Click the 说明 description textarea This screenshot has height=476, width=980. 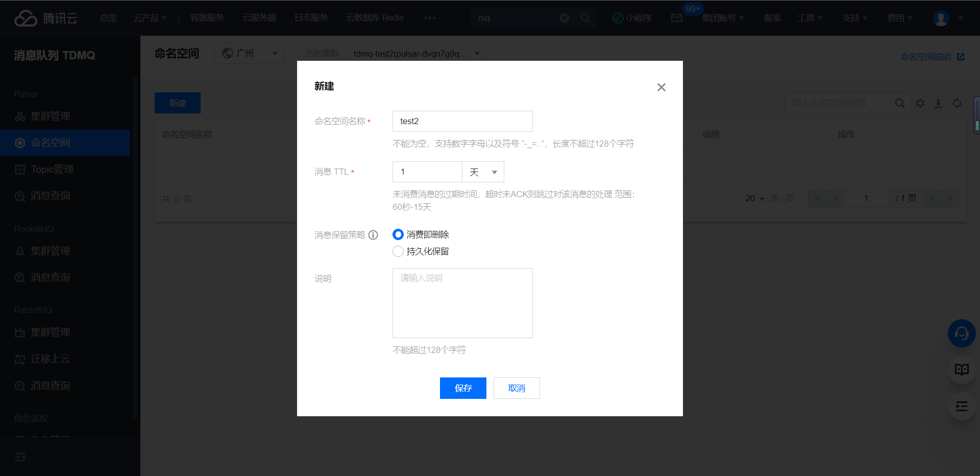[x=462, y=303]
